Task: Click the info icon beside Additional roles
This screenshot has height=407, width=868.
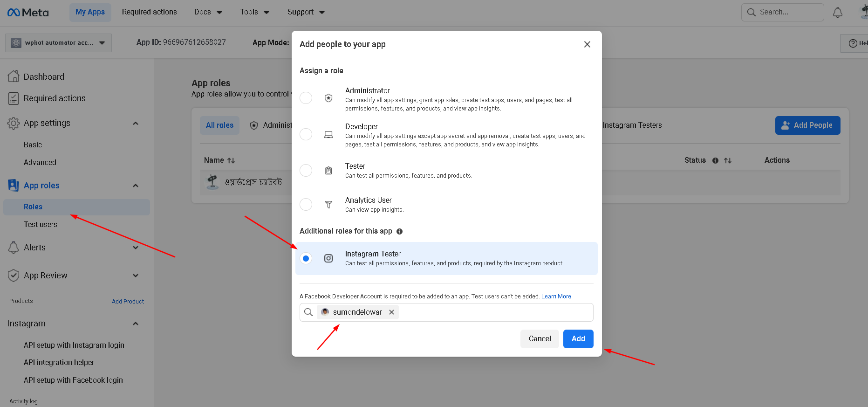Action: (399, 231)
